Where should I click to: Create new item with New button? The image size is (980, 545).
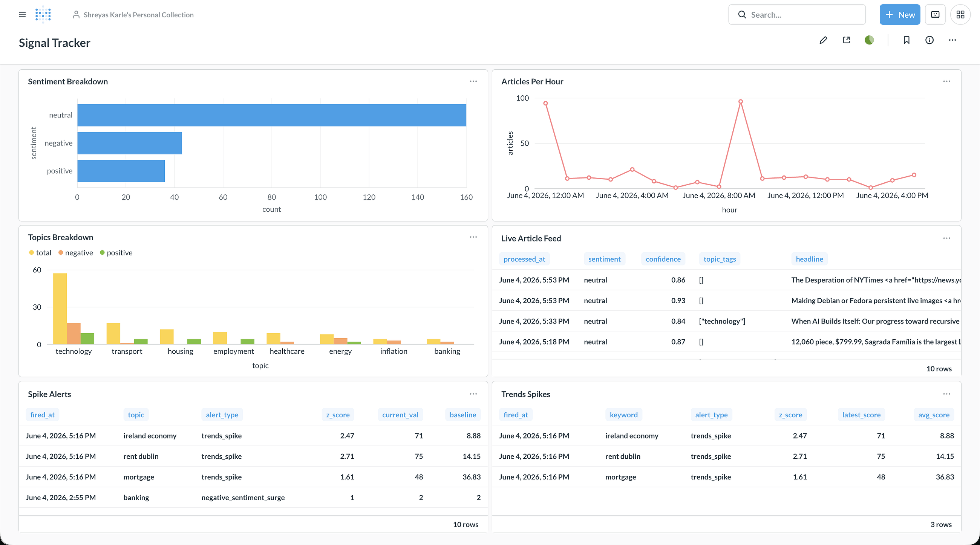click(900, 15)
